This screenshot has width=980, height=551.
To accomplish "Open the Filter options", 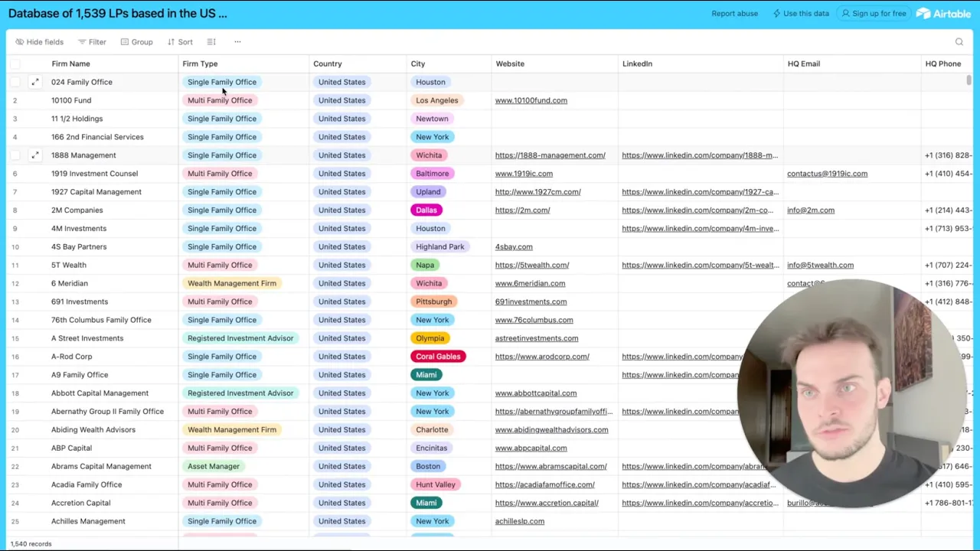I will pos(92,42).
